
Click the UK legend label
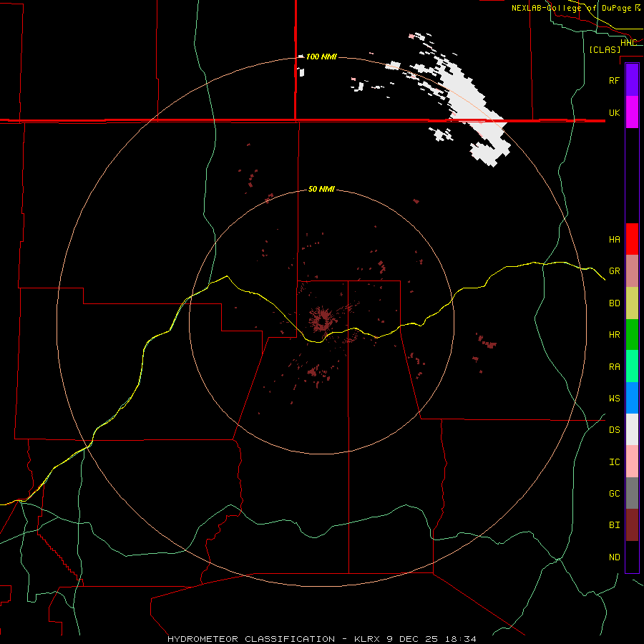coord(614,112)
